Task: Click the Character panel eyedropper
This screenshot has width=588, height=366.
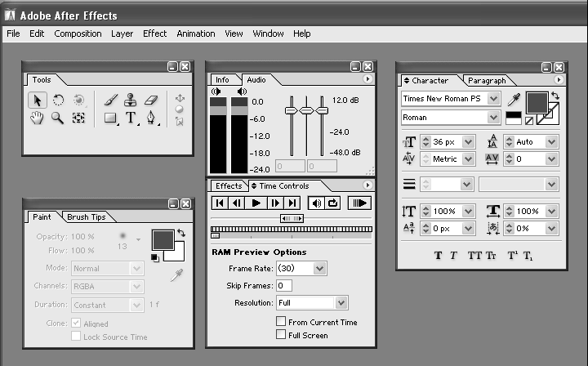Action: pos(514,100)
